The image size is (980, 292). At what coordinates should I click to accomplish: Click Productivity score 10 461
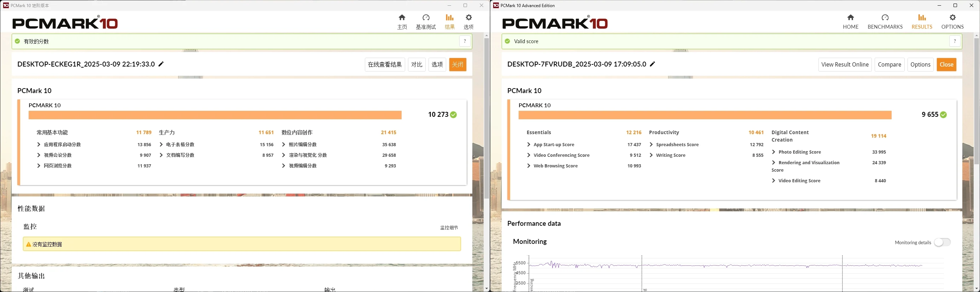pos(756,132)
